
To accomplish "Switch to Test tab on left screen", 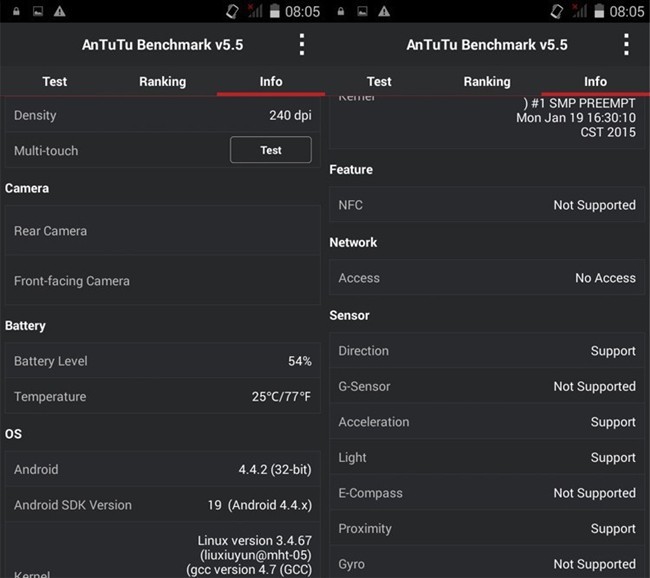I will click(54, 81).
